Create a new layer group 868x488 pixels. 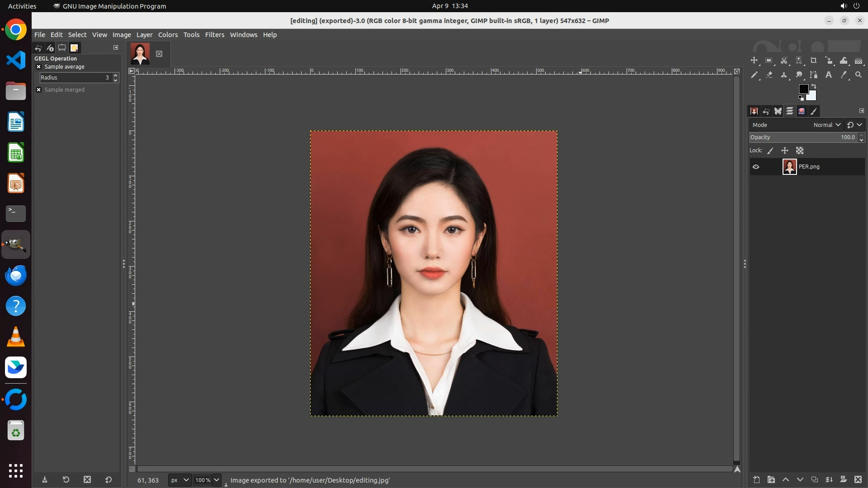771,480
